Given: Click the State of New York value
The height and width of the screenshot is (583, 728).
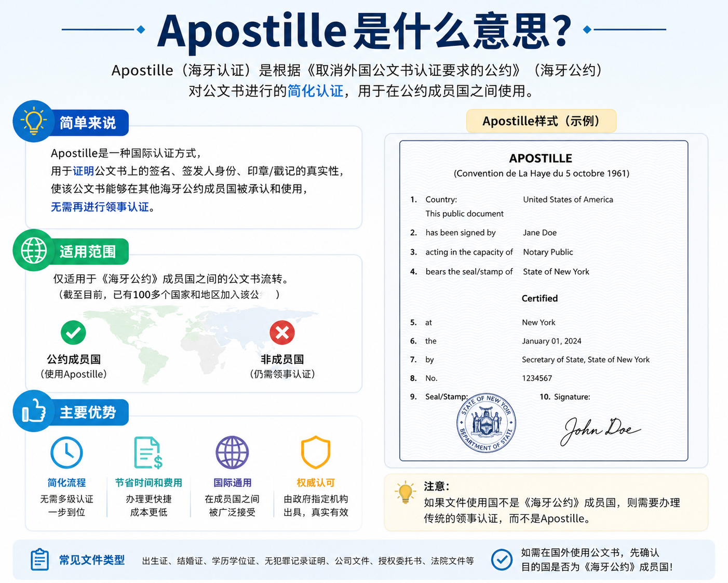Looking at the screenshot, I should [x=556, y=272].
